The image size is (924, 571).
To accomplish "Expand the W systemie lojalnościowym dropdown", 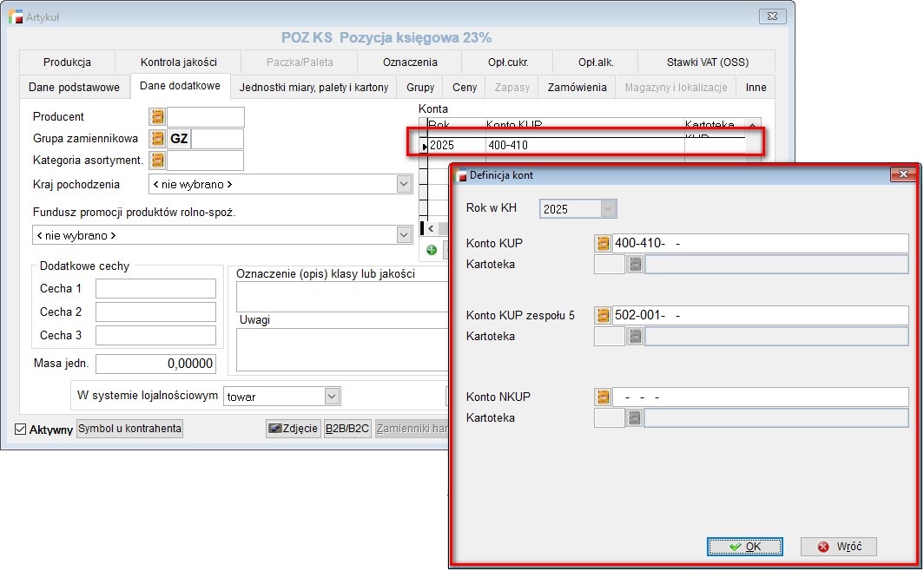I will pyautogui.click(x=332, y=397).
